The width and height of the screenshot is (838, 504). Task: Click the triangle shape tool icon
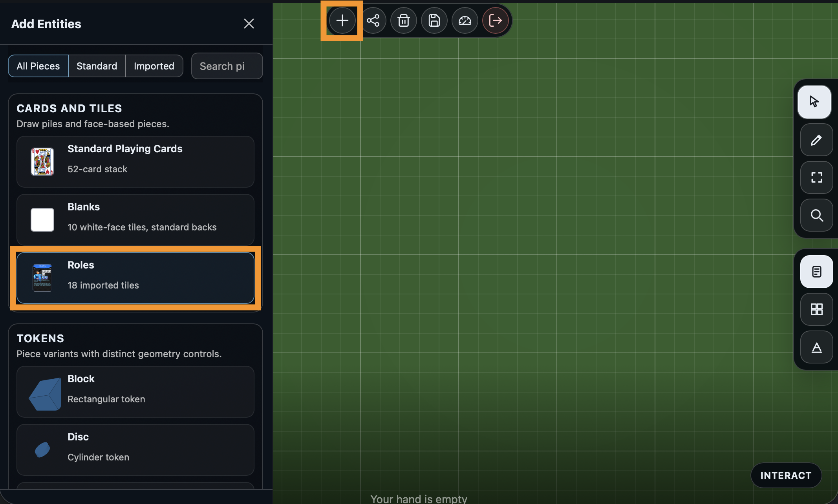[x=817, y=347]
